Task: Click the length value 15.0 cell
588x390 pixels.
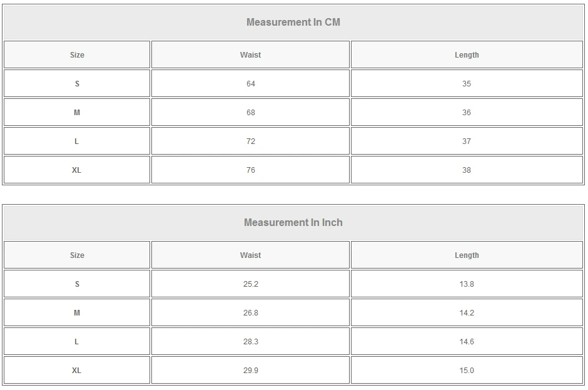Action: [467, 371]
